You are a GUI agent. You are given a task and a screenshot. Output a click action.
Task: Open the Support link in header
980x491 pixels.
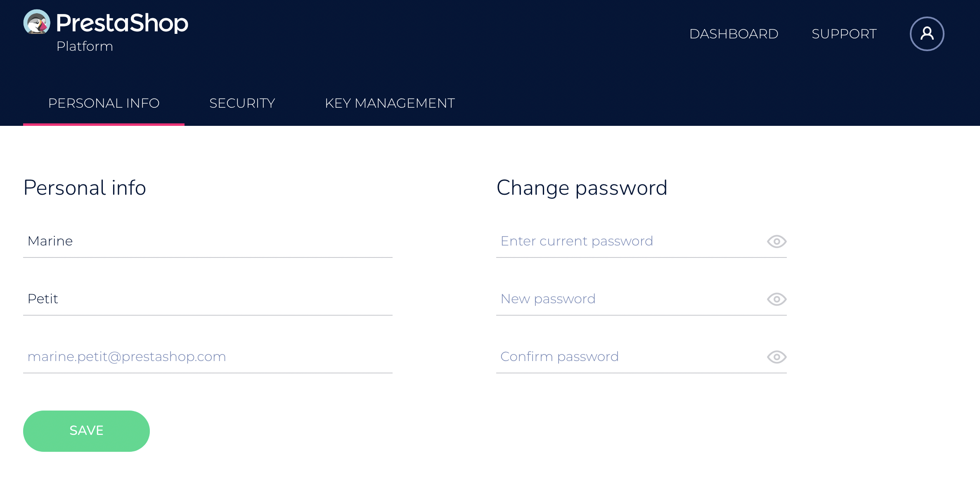tap(844, 34)
